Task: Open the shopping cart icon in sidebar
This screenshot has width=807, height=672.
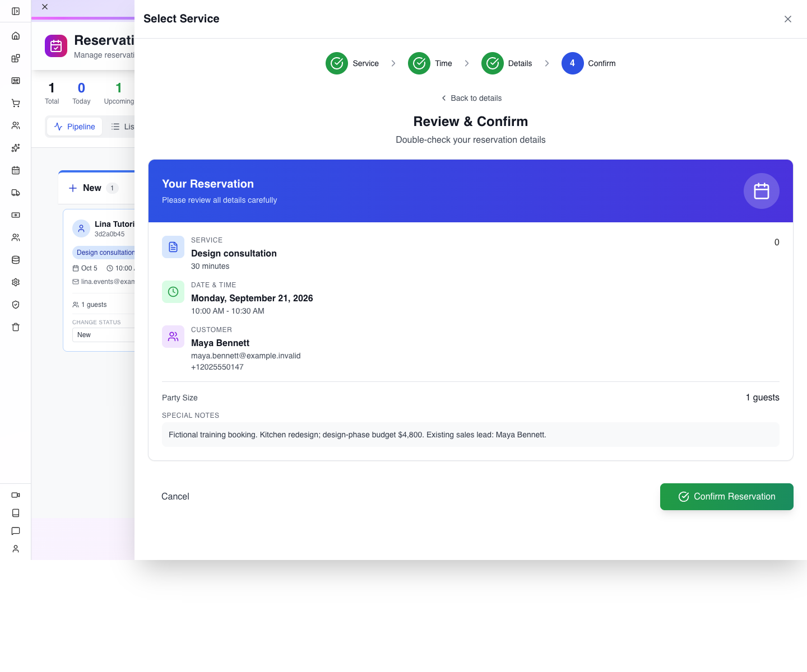Action: point(16,103)
